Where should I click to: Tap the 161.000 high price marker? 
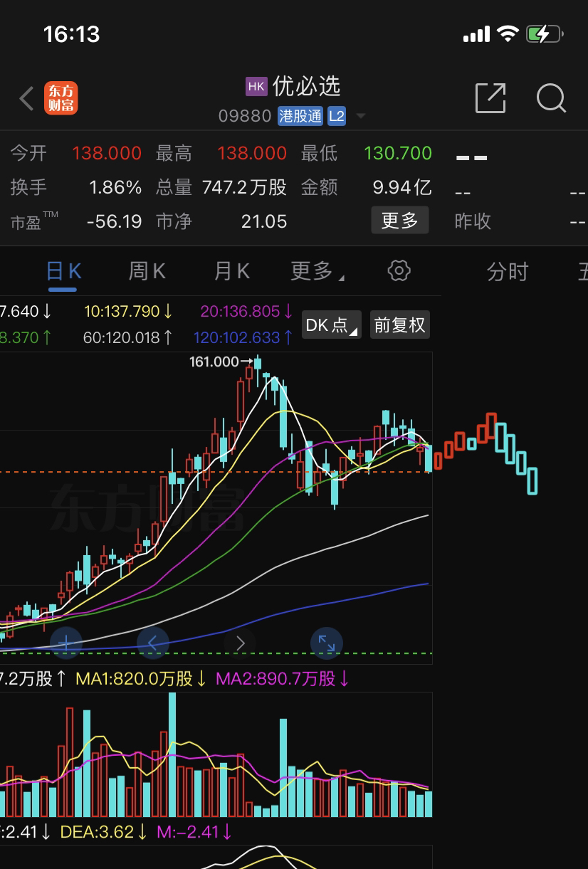pyautogui.click(x=214, y=362)
